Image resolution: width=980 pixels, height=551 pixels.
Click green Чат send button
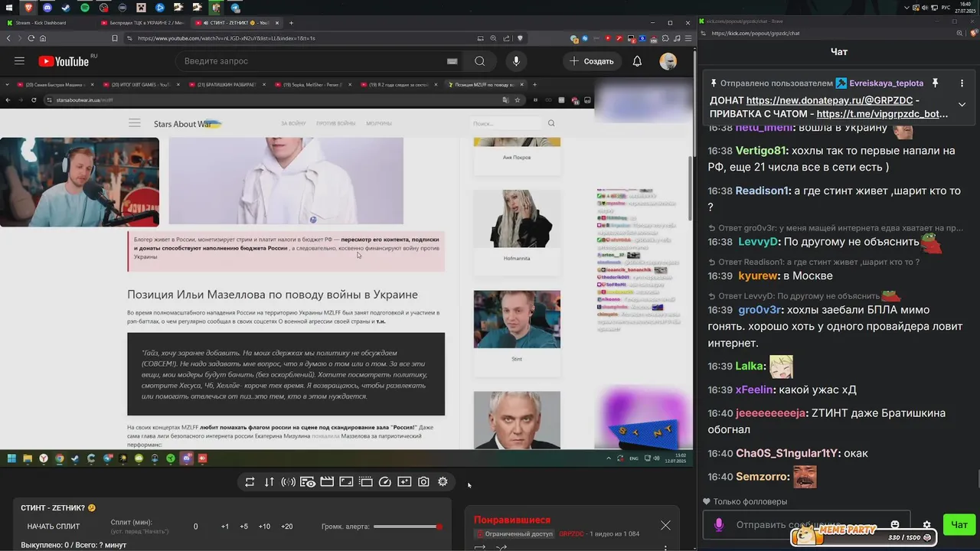(x=959, y=524)
